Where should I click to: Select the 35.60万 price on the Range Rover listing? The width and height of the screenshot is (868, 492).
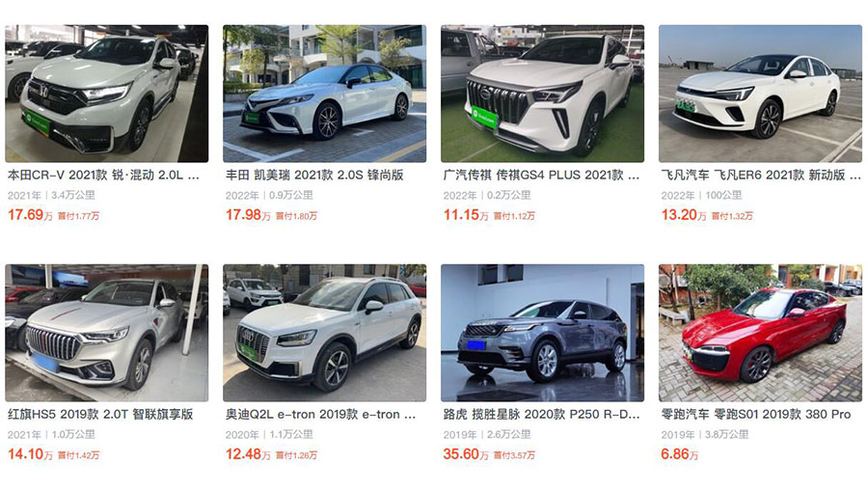click(x=466, y=454)
